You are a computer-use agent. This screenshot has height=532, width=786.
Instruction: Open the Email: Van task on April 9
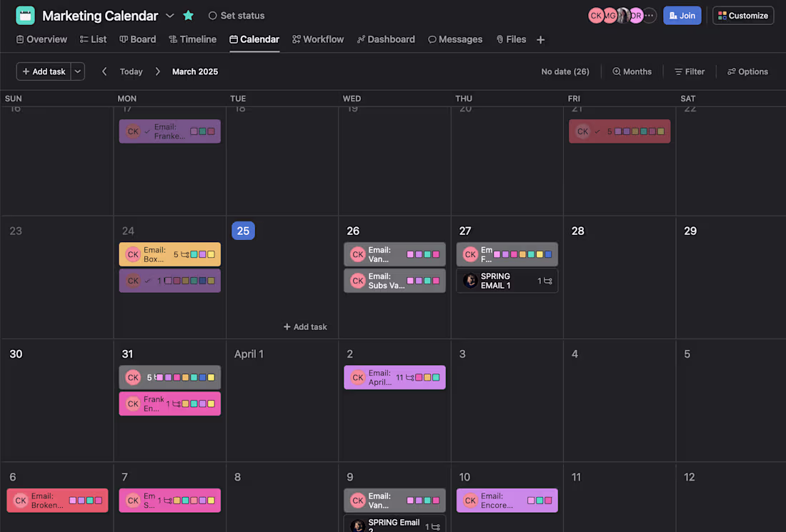pyautogui.click(x=394, y=501)
